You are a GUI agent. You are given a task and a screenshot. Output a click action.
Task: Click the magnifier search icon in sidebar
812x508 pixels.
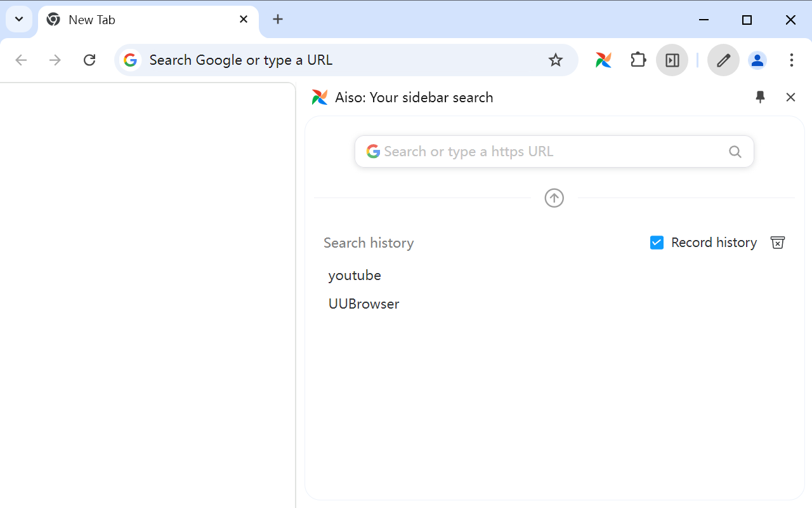tap(735, 152)
